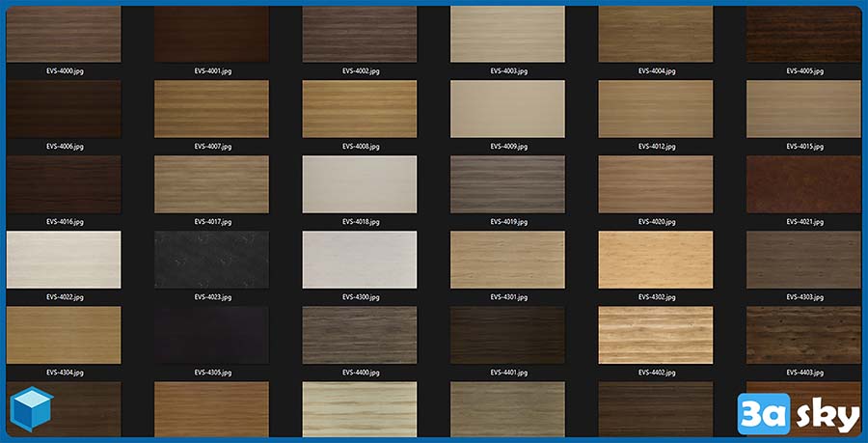Select the EVS-4402.jpg striped wood thumbnail
This screenshot has width=868, height=443.
[656, 335]
